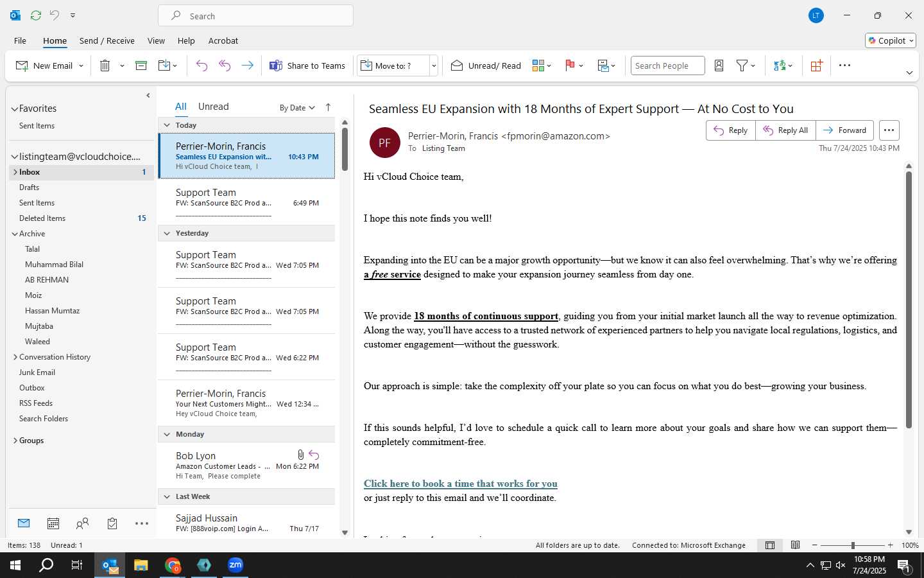The height and width of the screenshot is (578, 924).
Task: Open more navigation options dots
Action: (142, 523)
